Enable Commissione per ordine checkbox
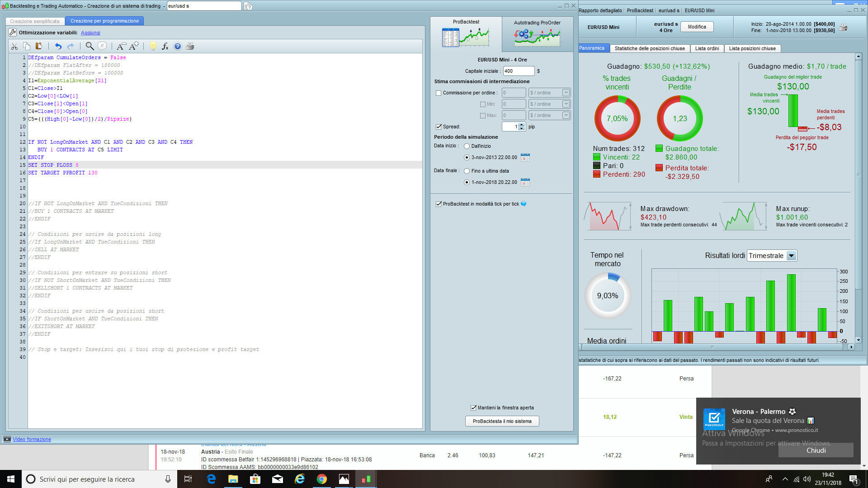Viewport: 868px width, 488px height. point(439,93)
